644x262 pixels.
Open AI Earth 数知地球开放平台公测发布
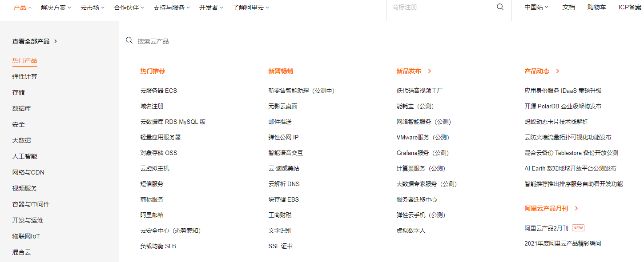(x=571, y=168)
